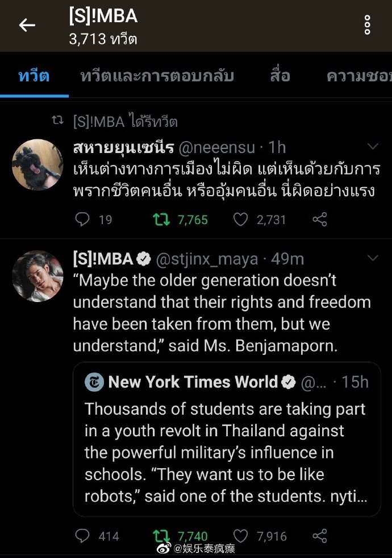
Task: Open the share icon on @neeensu's tweet
Action: pos(319,219)
